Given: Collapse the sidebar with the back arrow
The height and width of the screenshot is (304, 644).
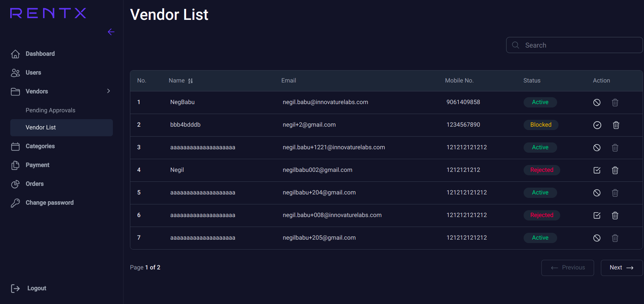Looking at the screenshot, I should tap(111, 32).
